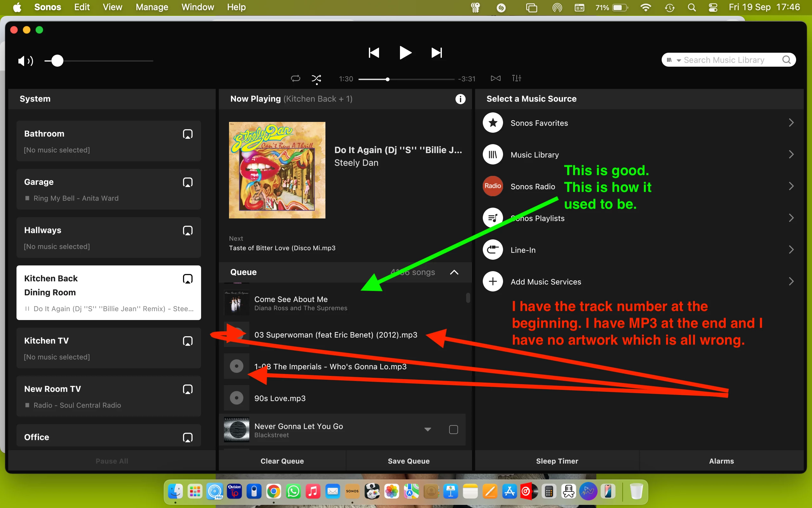Group the Hallways room
812x508 pixels.
pos(187,231)
